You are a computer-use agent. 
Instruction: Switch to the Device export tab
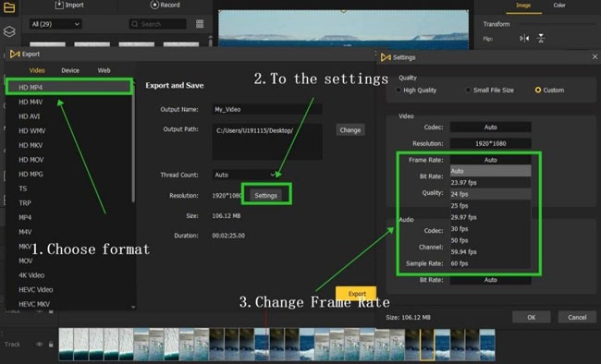70,70
